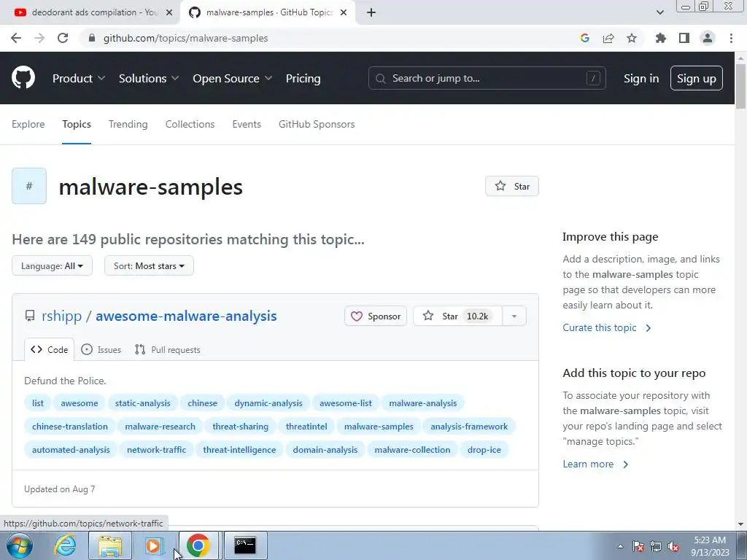
Task: Click the Google icon in address bar
Action: [x=585, y=38]
